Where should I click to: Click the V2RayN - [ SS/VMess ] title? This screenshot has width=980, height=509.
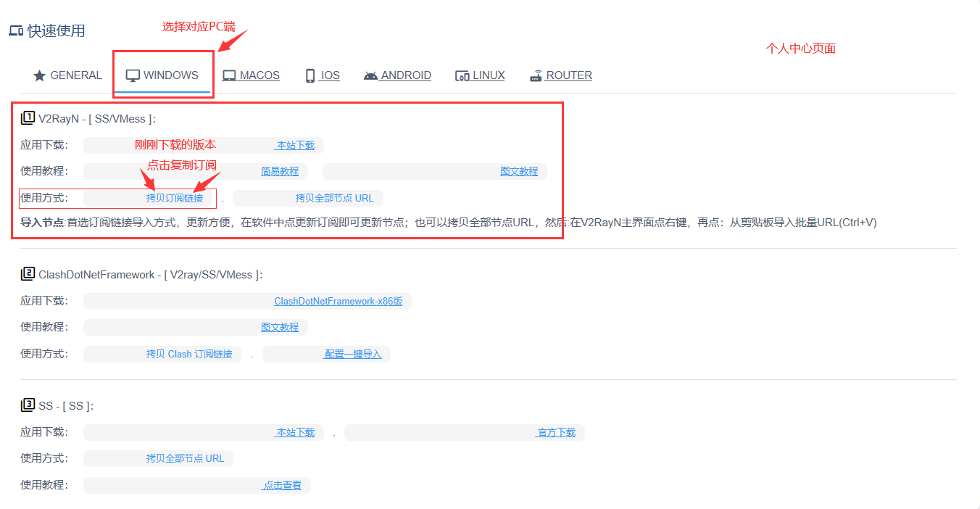coord(97,118)
